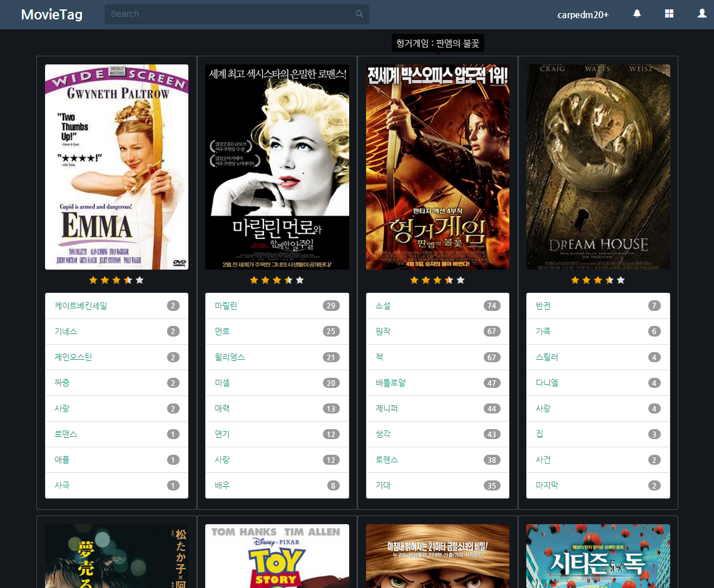Select the 집 tag

[x=598, y=434]
